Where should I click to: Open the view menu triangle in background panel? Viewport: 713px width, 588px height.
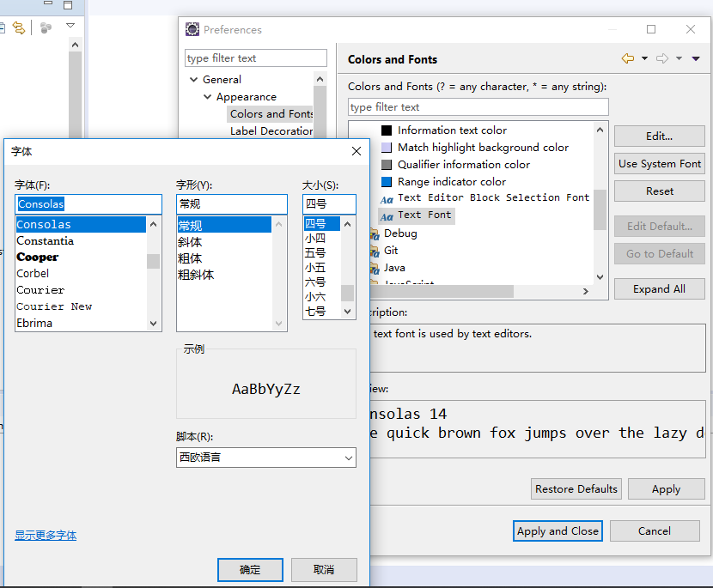[x=70, y=26]
